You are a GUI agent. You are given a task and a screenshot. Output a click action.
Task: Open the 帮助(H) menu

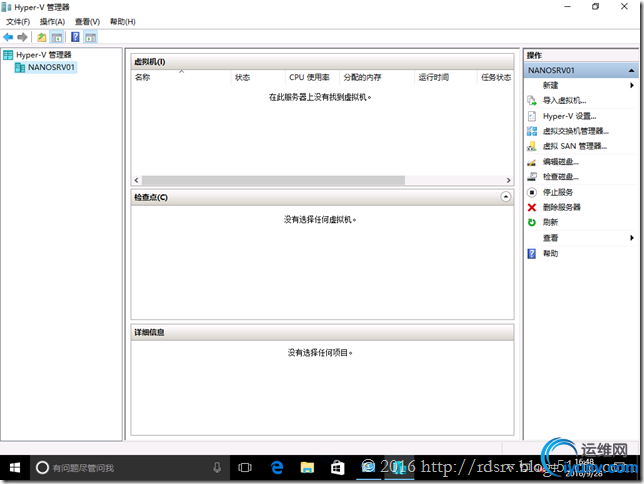point(122,21)
